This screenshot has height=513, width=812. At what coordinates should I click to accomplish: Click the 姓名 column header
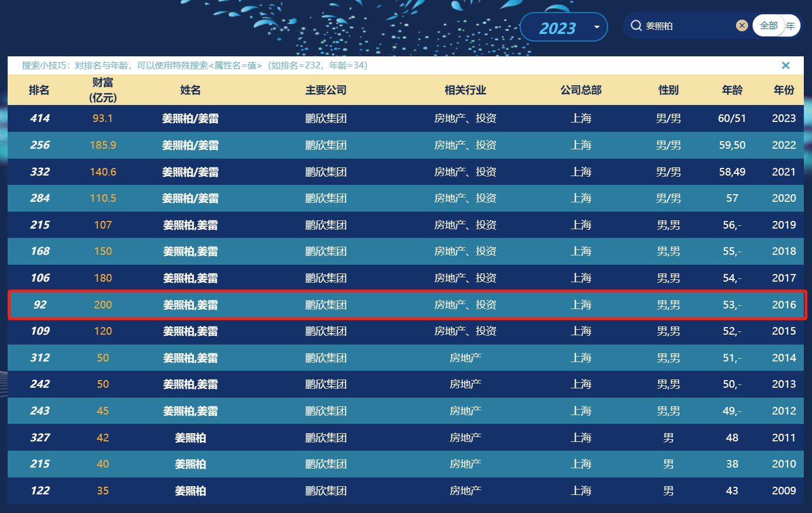click(190, 90)
